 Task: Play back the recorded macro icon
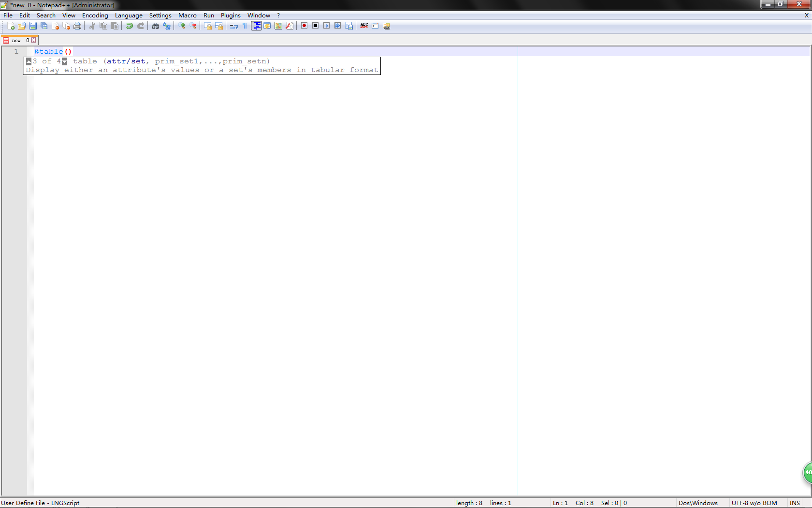326,26
